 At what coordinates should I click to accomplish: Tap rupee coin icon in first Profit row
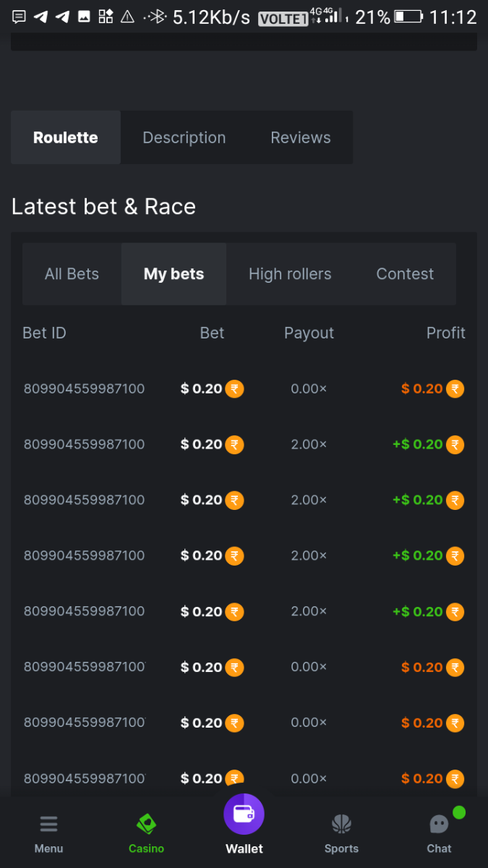coord(455,389)
